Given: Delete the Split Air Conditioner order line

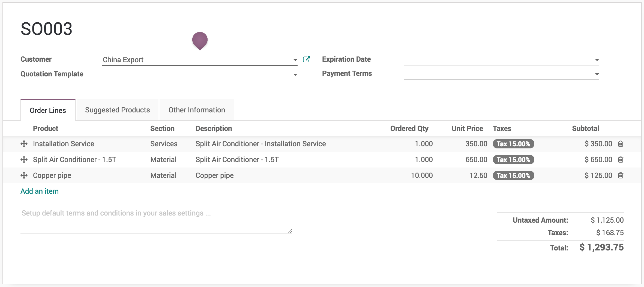Looking at the screenshot, I should coord(621,160).
